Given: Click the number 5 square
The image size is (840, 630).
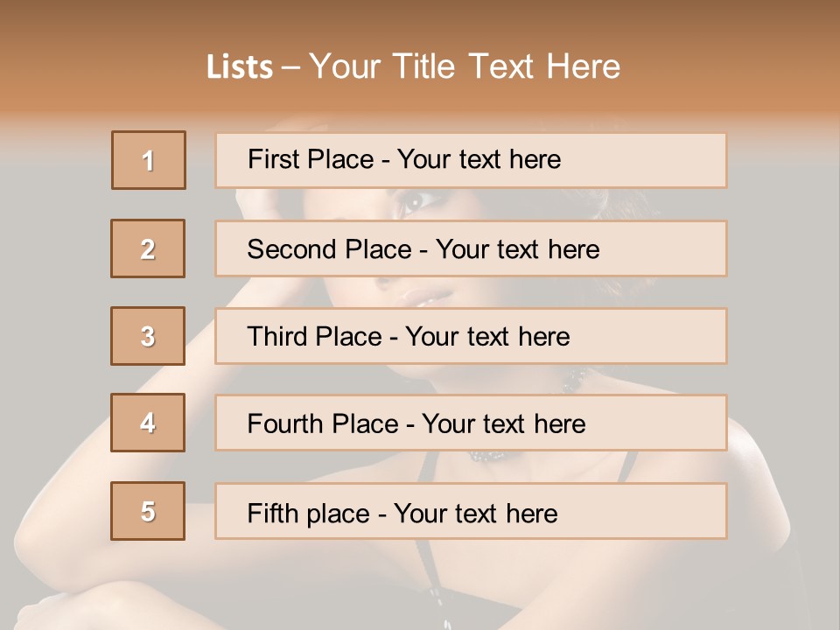Looking at the screenshot, I should [148, 511].
